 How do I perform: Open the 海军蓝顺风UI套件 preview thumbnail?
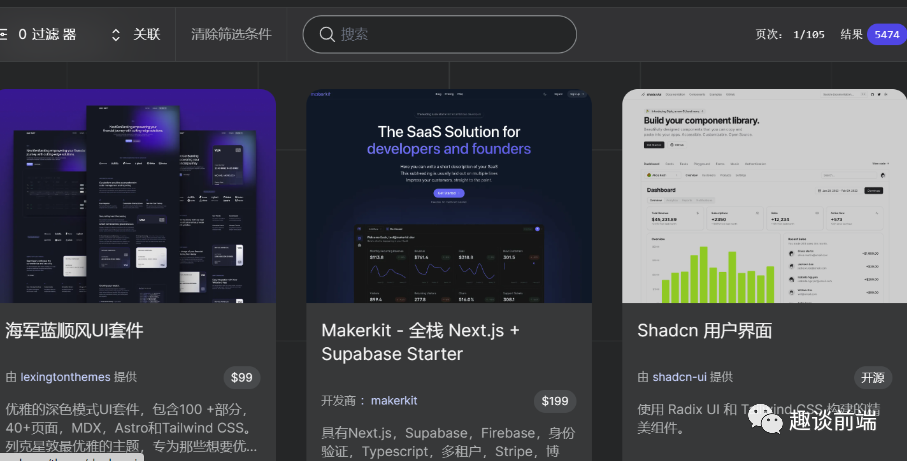click(138, 196)
